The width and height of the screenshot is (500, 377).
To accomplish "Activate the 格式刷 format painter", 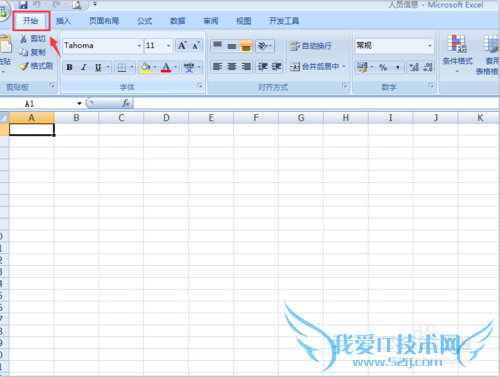I will pos(36,66).
